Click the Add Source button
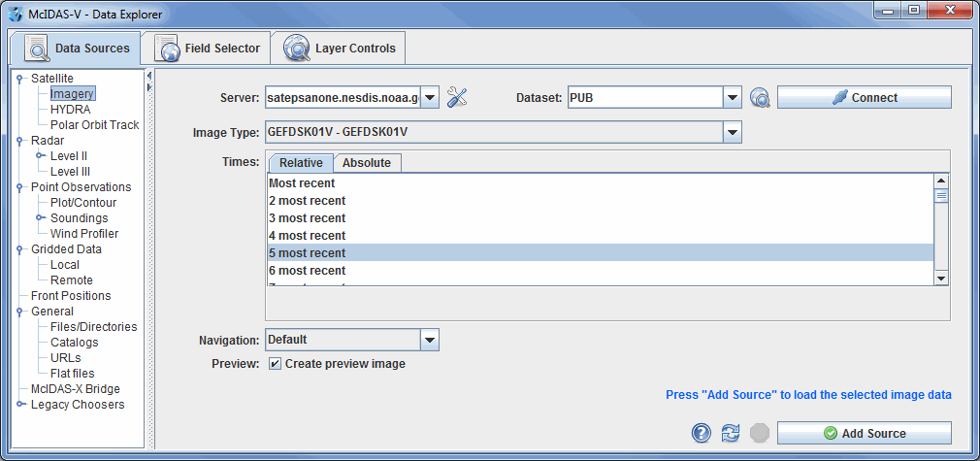 point(864,433)
